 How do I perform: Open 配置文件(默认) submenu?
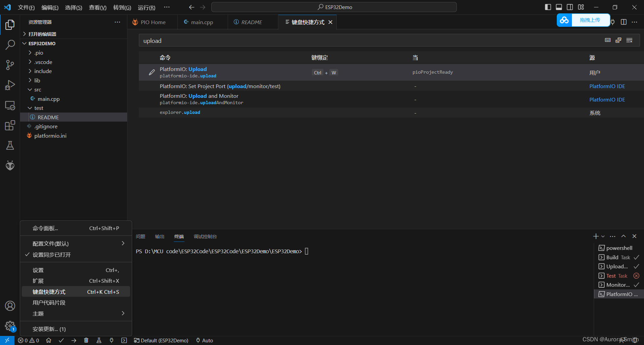tap(76, 244)
